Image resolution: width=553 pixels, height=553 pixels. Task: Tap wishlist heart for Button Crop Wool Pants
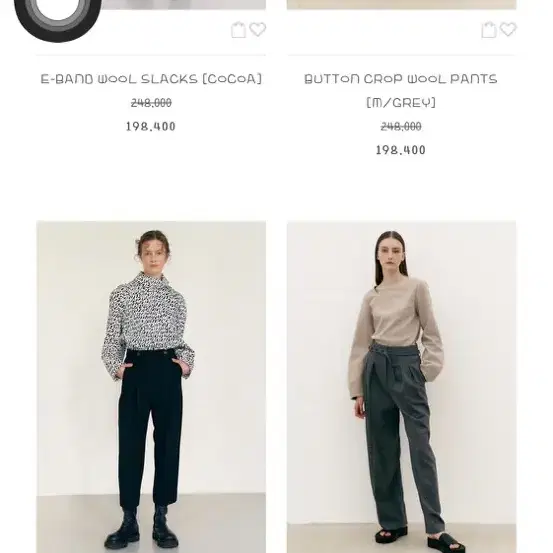pos(508,29)
